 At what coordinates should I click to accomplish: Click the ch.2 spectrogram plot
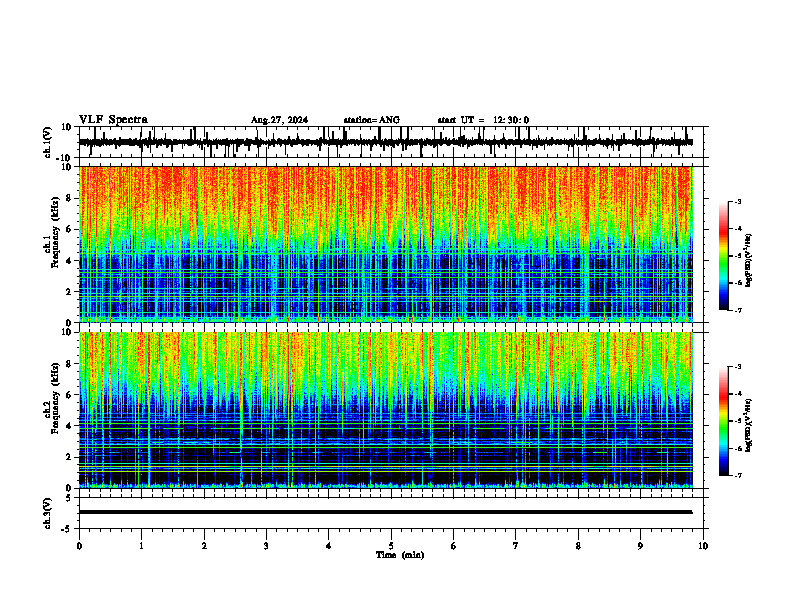[x=386, y=410]
